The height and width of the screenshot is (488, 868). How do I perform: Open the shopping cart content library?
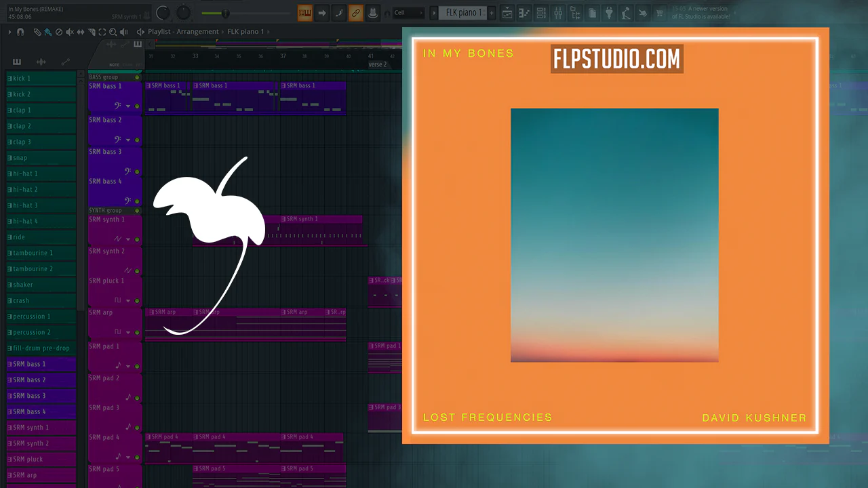[659, 13]
